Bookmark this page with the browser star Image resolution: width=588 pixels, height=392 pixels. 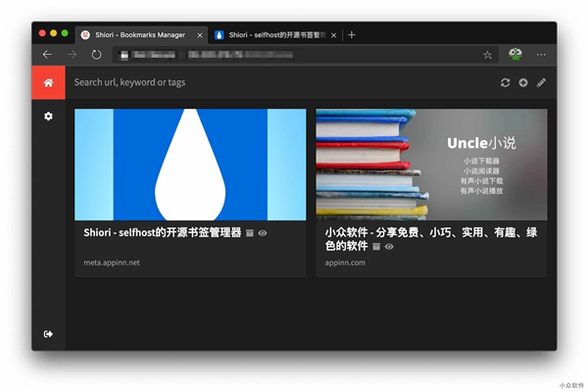tap(487, 55)
